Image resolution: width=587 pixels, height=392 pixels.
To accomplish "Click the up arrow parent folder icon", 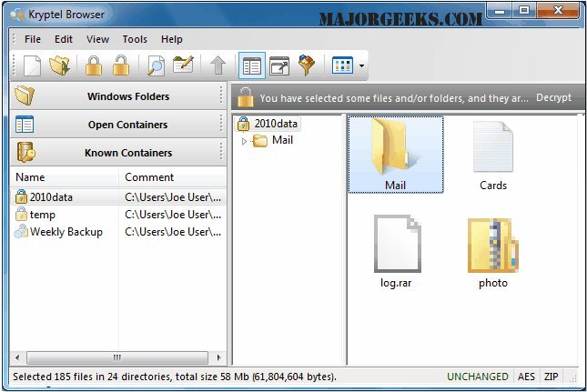I will 218,65.
